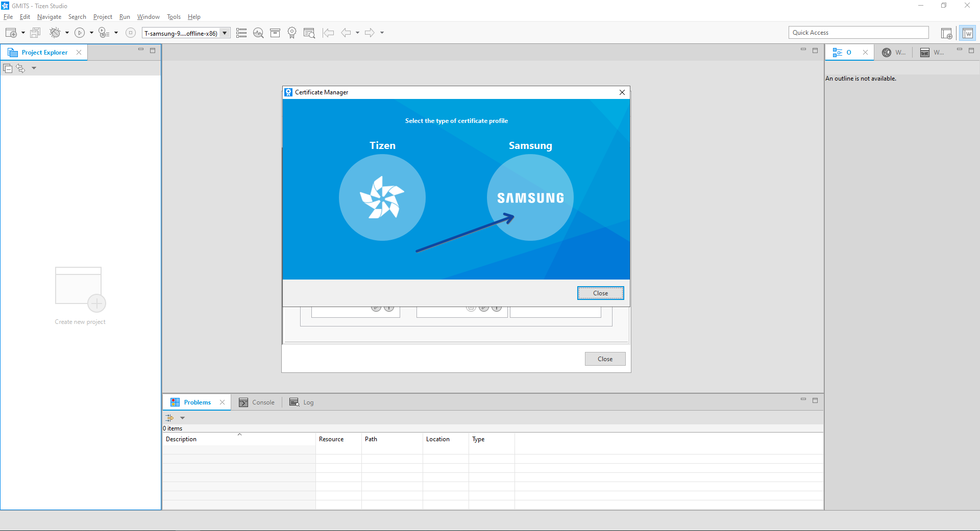Viewport: 980px width, 531px height.
Task: Click the Stop toolbar icon
Action: pos(131,33)
